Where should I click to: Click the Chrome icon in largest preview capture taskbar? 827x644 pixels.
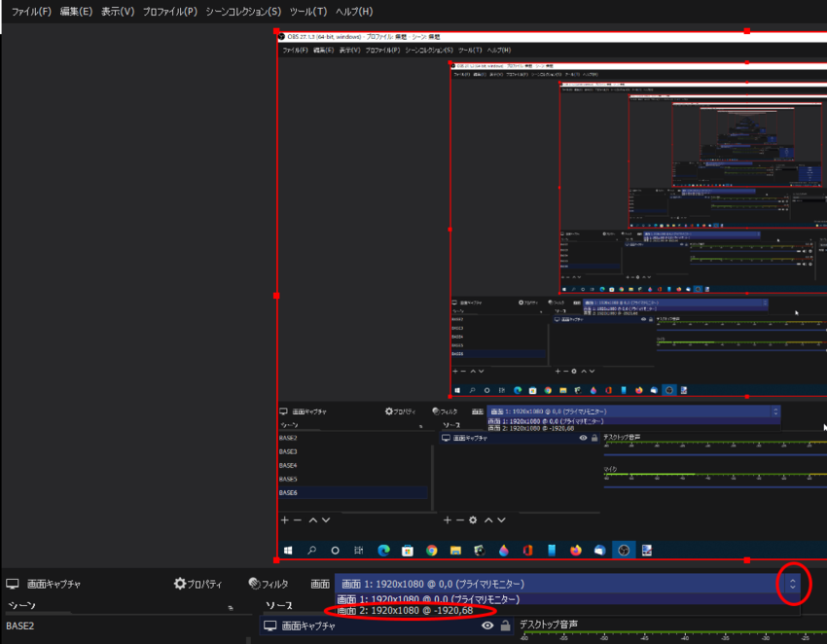coord(431,551)
